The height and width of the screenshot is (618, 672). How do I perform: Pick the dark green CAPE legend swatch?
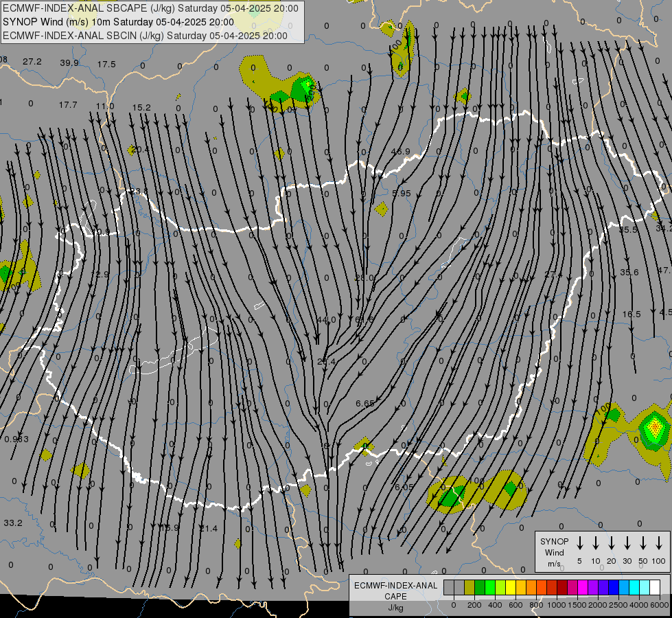click(x=480, y=588)
